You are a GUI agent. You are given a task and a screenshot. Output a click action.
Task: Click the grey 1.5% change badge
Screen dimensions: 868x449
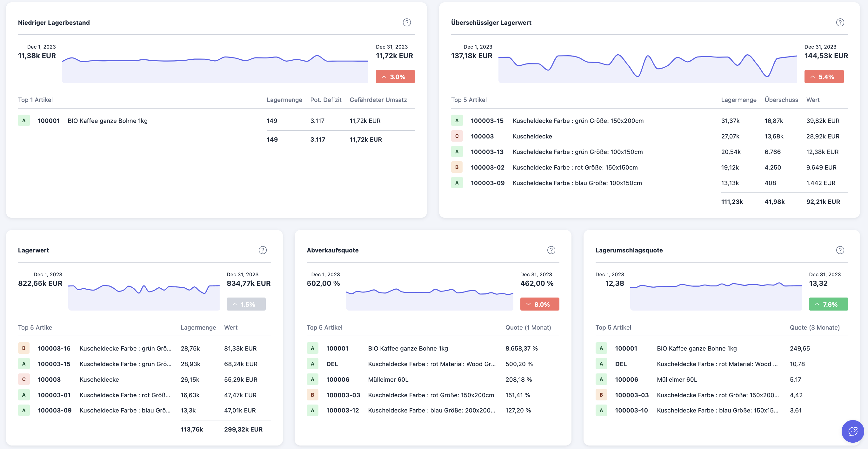[x=246, y=305]
